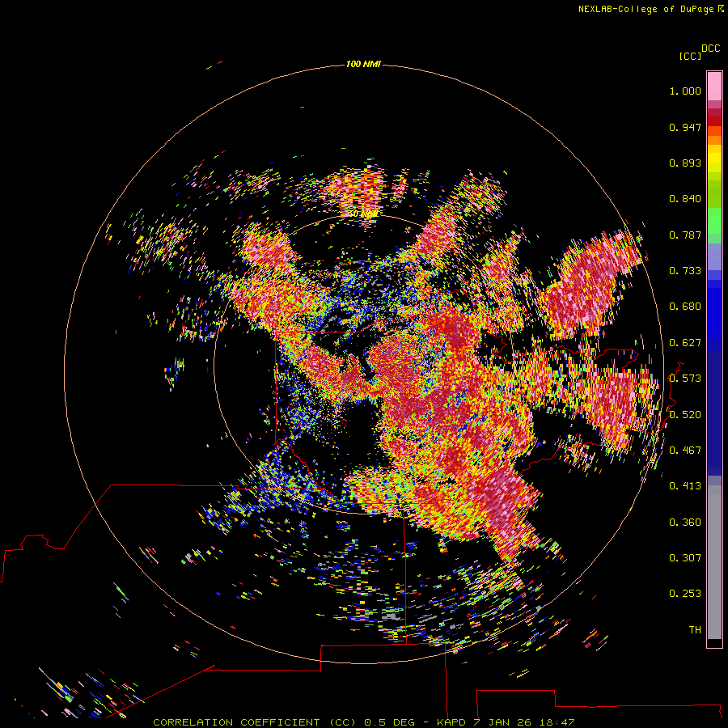
Task: Click the Correlation Coefficient caption at bottom
Action: pyautogui.click(x=363, y=722)
